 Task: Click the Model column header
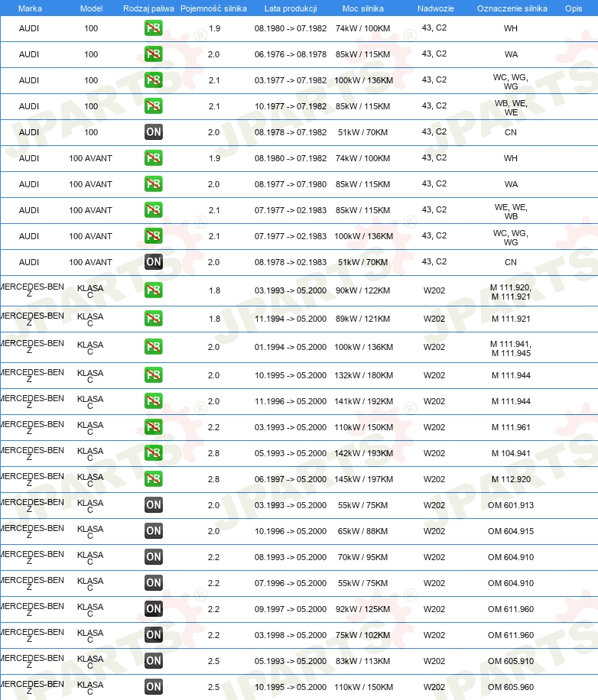click(x=91, y=8)
